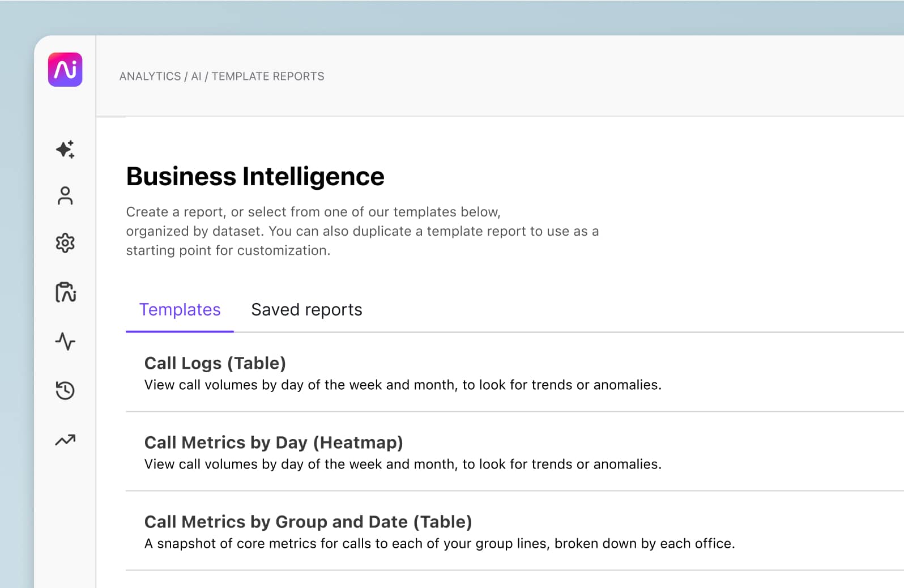This screenshot has height=588, width=904.
Task: Switch to the Saved reports tab
Action: [x=306, y=310]
